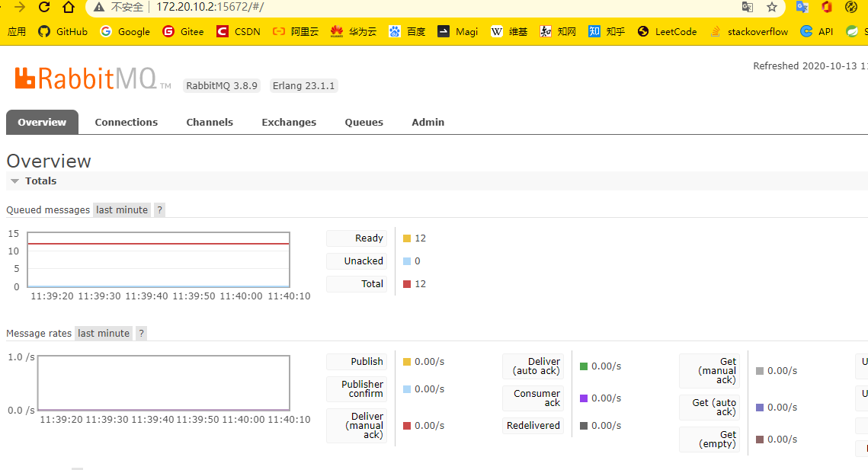Reload the page with the browser refresh icon

pyautogui.click(x=44, y=7)
